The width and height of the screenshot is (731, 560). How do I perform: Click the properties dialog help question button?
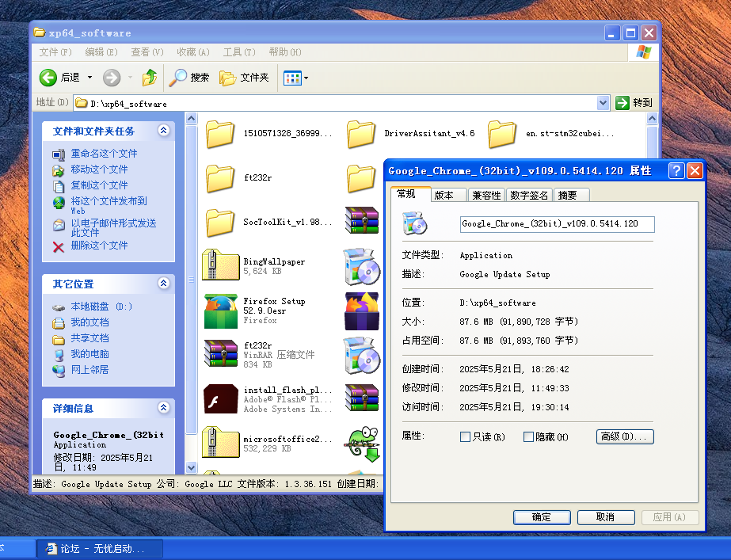click(676, 170)
